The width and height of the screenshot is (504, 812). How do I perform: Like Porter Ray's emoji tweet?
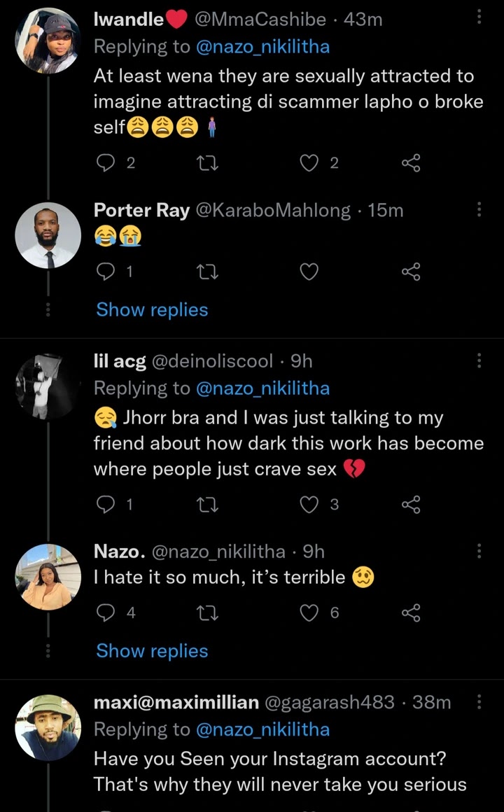pos(309,273)
